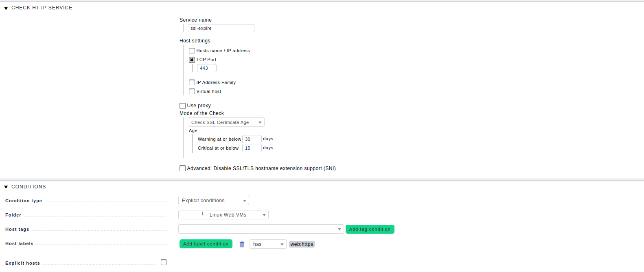Collapse the Check HTTP Service section
Image resolution: width=644 pixels, height=272 pixels.
(x=6, y=8)
